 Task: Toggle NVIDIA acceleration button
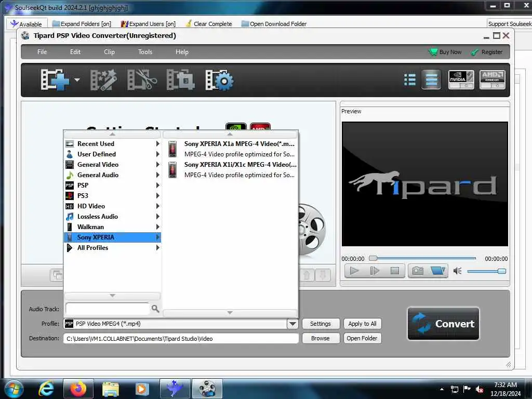461,79
